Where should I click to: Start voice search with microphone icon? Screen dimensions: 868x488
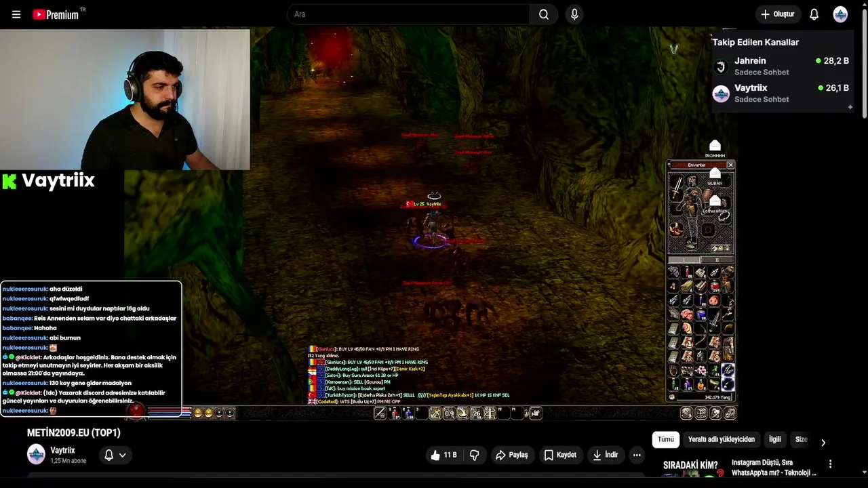click(574, 14)
